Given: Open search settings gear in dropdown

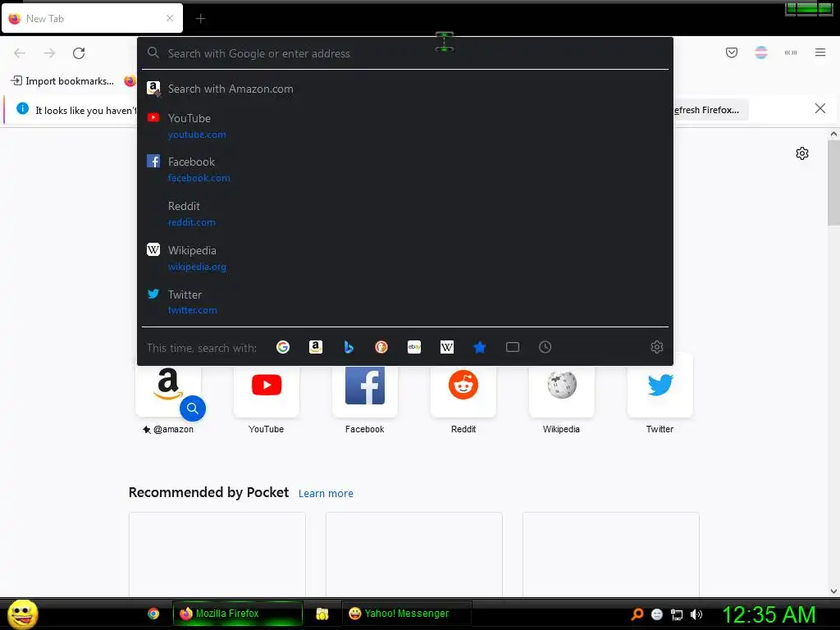Looking at the screenshot, I should click(657, 347).
